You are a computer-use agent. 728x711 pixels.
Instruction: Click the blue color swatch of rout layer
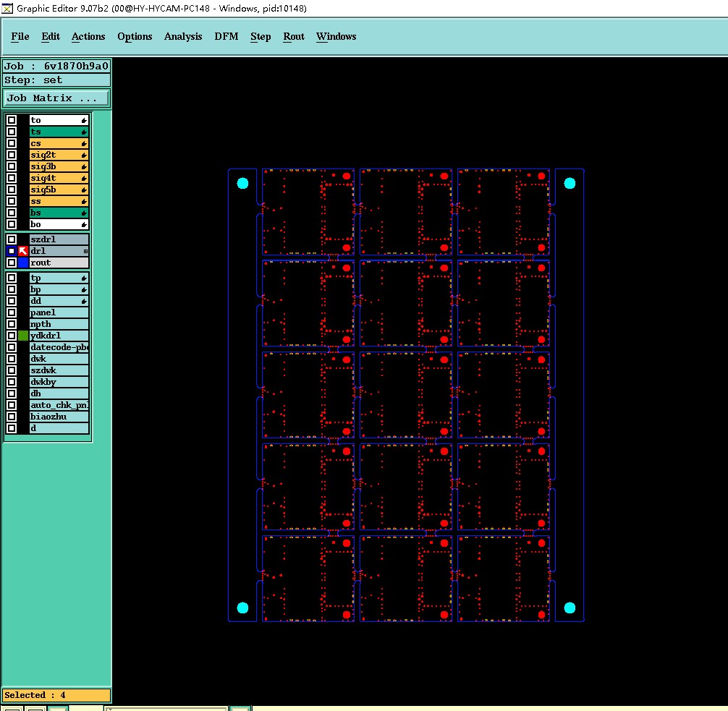point(23,263)
